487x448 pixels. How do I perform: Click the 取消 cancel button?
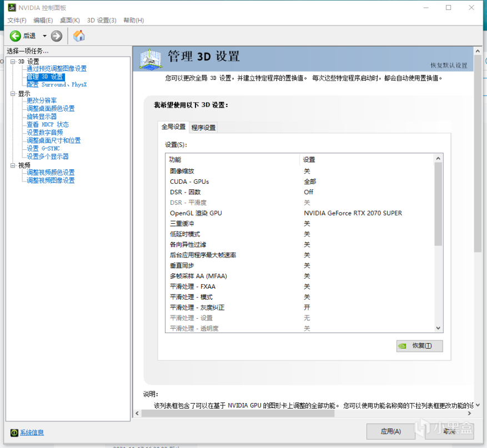449,431
